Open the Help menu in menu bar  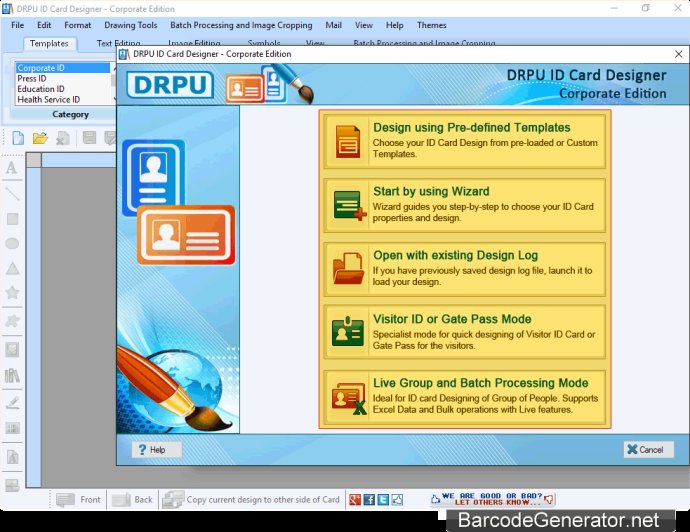coord(394,25)
